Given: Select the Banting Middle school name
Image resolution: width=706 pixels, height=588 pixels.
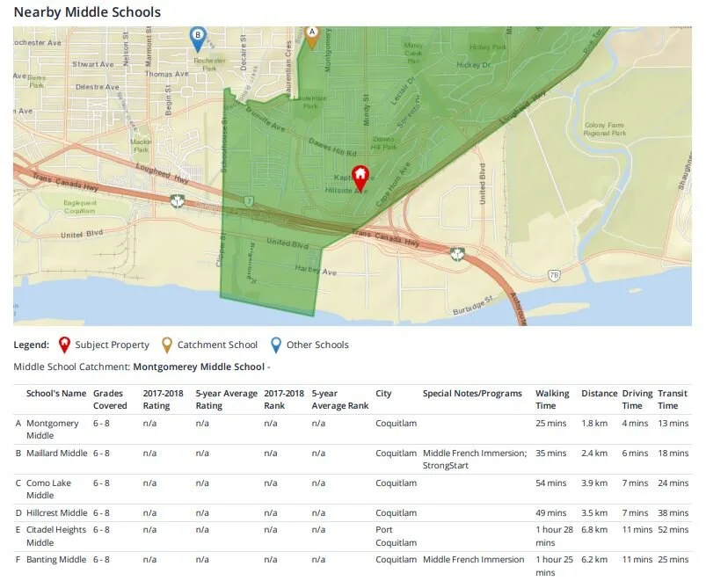Looking at the screenshot, I should [x=56, y=559].
